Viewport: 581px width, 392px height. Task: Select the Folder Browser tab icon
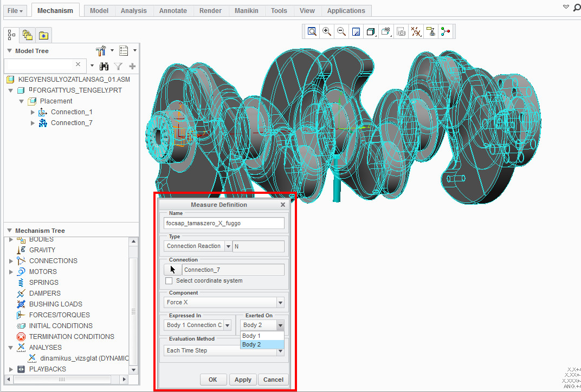point(28,35)
